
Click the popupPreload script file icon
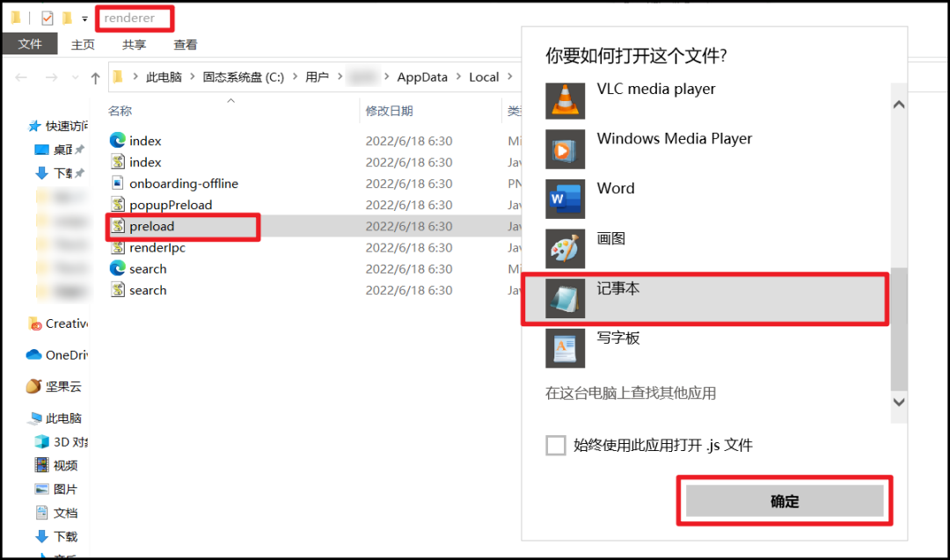click(x=118, y=205)
